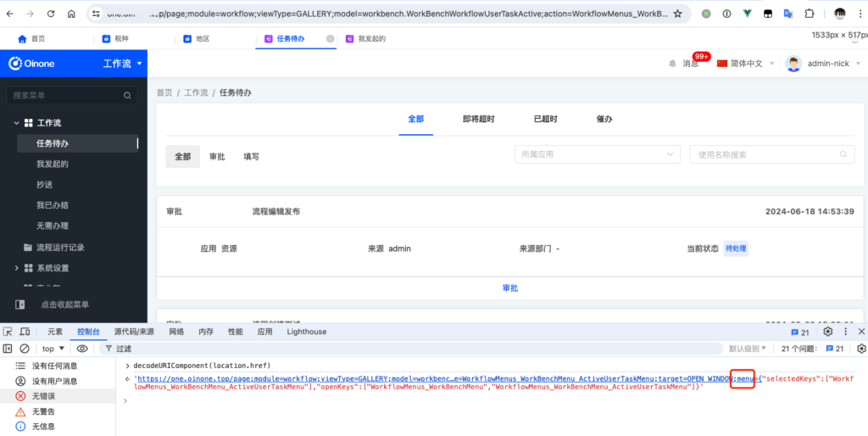The image size is (868, 436).
Task: Click the Oinone logo
Action: click(x=31, y=64)
